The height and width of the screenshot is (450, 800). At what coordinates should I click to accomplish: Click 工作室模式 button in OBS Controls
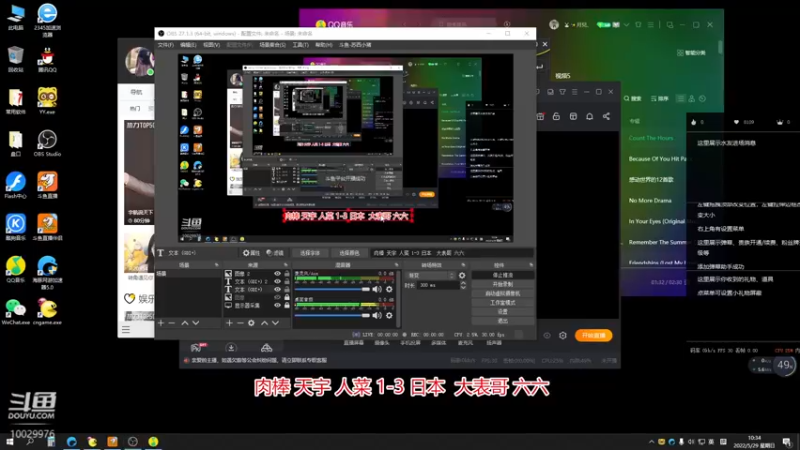503,303
